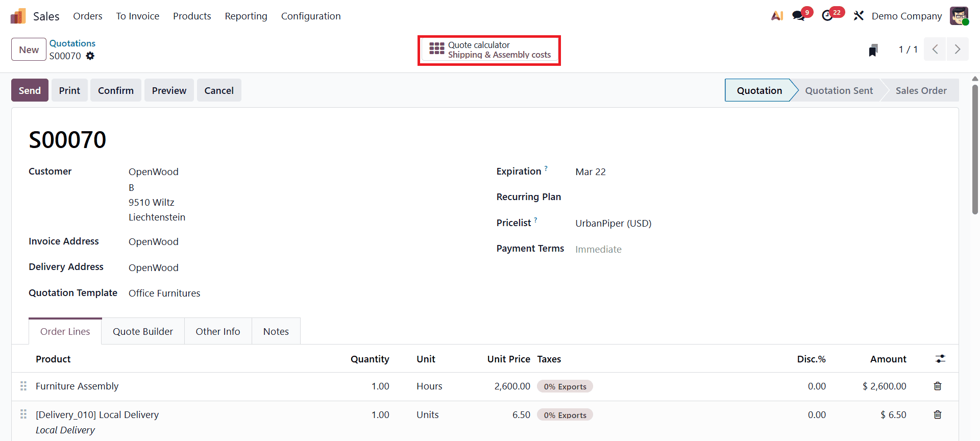Screen dimensions: 980x441
Task: Click the Amount column header
Action: click(888, 359)
